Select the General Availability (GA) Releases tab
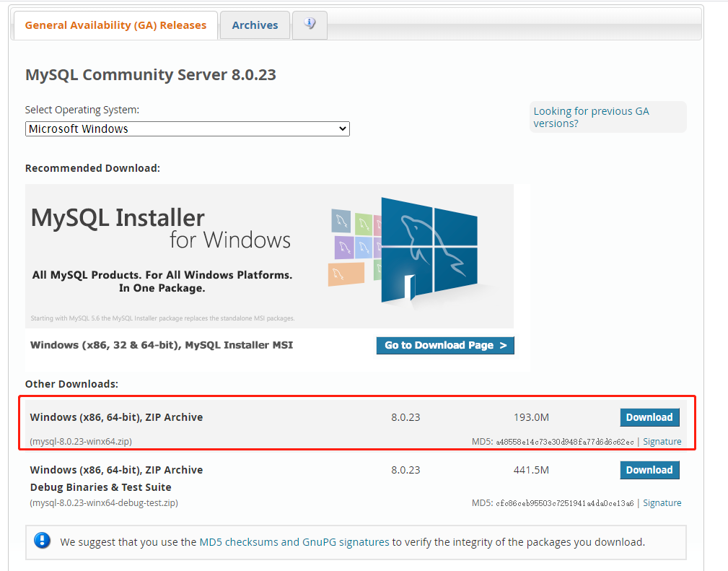 [x=115, y=25]
